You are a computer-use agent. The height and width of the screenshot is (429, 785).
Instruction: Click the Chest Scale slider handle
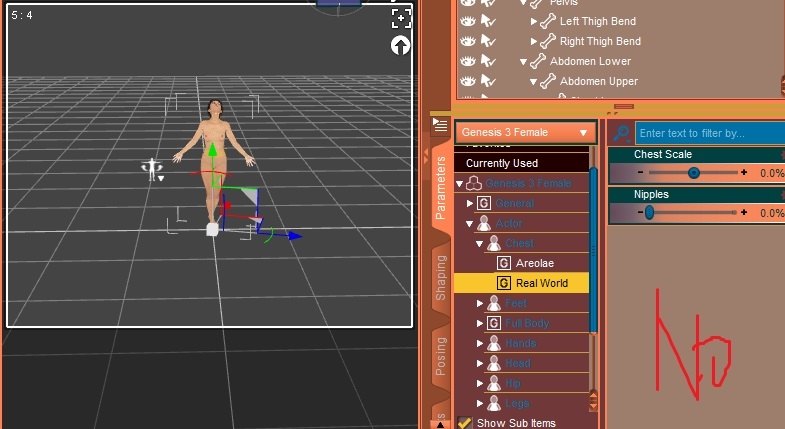tap(693, 173)
